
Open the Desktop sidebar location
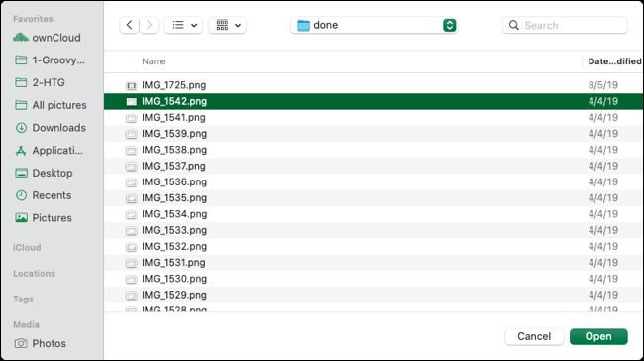pos(44,173)
